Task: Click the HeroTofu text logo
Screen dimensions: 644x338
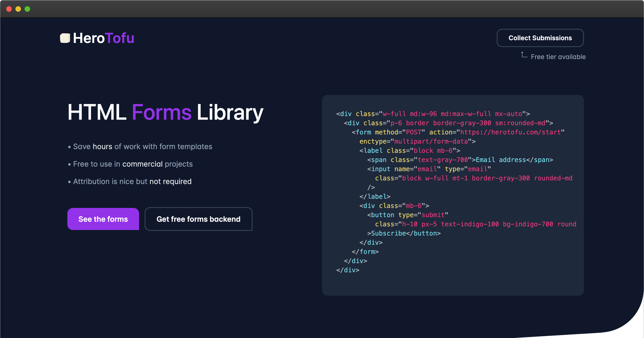Action: tap(104, 38)
